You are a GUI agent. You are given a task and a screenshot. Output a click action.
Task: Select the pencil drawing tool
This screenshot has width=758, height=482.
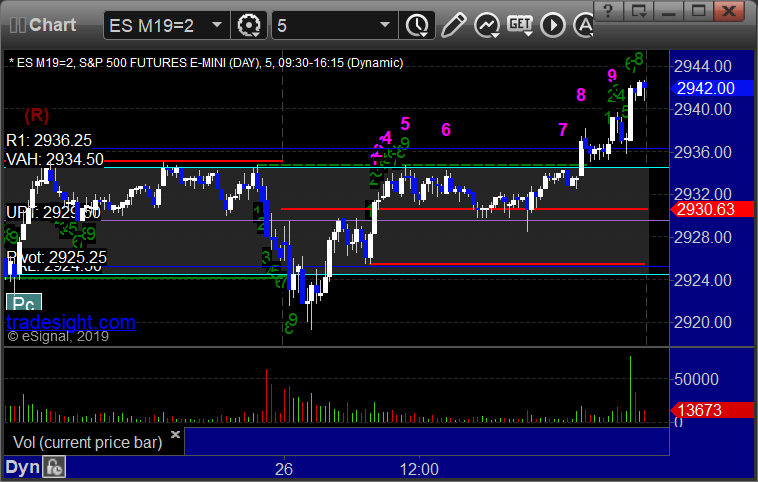(452, 23)
